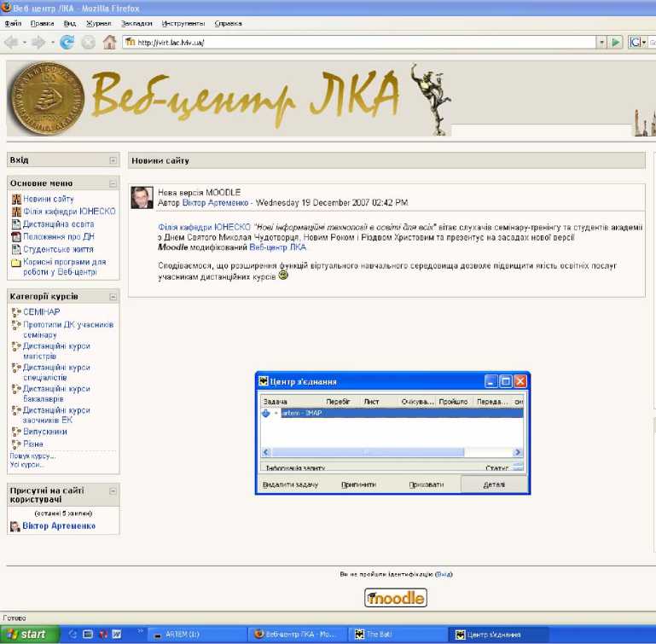Click the Деталі button in connection dialog
The width and height of the screenshot is (656, 644).
coord(493,484)
